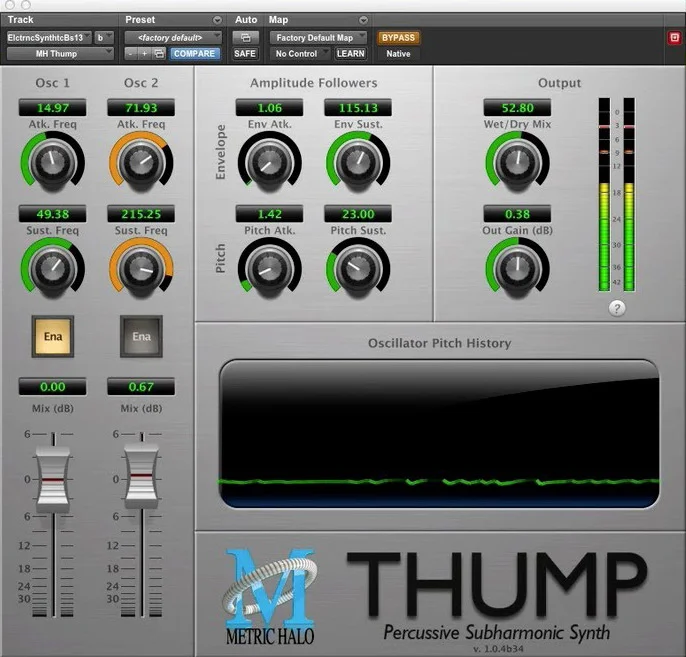The height and width of the screenshot is (657, 686).
Task: Click the red target icon at top right
Action: coord(674,38)
